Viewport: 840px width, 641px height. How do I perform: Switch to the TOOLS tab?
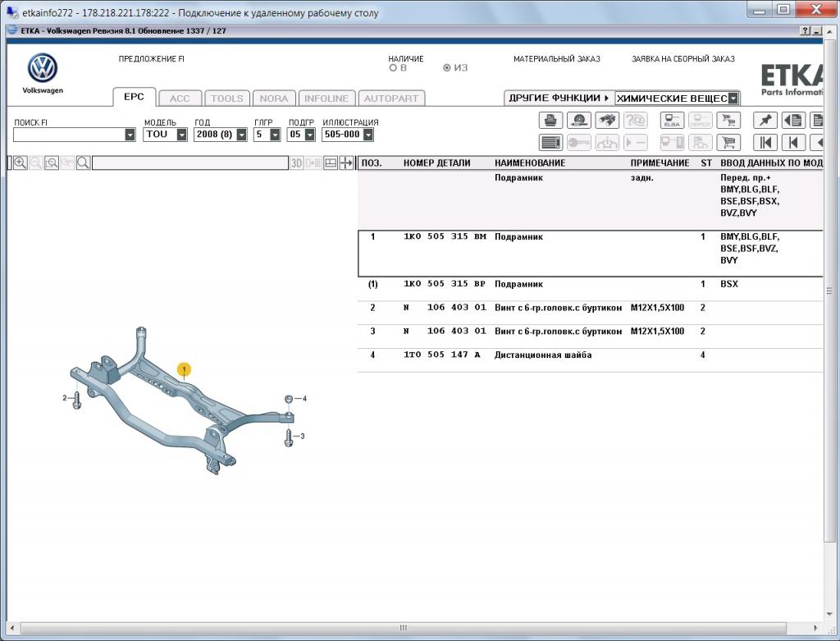[x=226, y=98]
